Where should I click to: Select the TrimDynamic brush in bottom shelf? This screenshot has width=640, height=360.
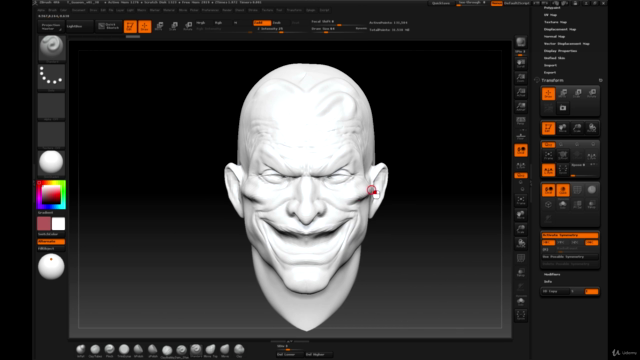(124, 350)
